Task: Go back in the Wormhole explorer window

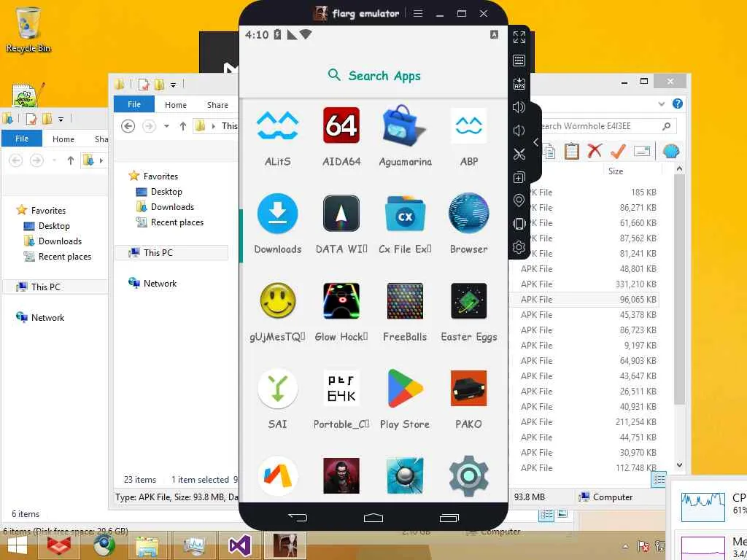Action: pyautogui.click(x=128, y=126)
